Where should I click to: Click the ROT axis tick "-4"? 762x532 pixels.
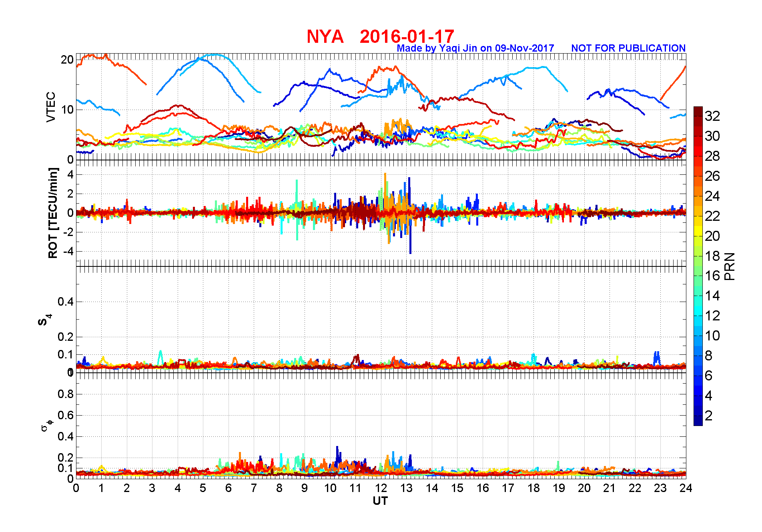[68, 252]
